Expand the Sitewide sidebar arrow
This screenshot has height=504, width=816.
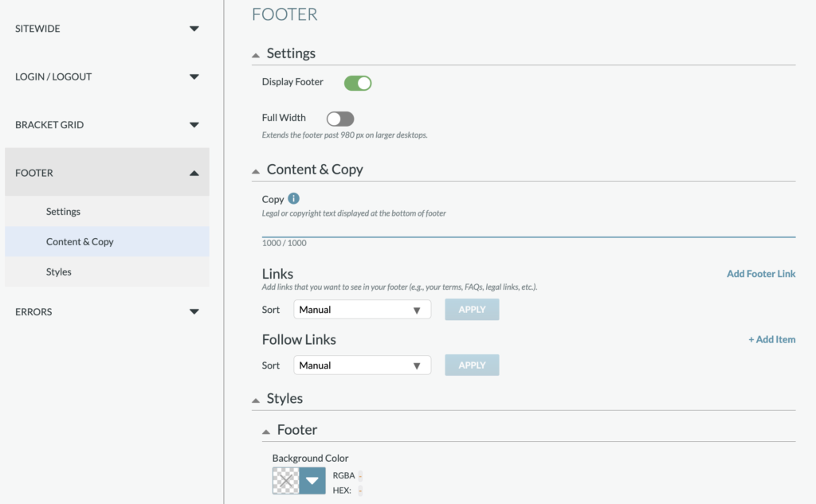click(194, 29)
